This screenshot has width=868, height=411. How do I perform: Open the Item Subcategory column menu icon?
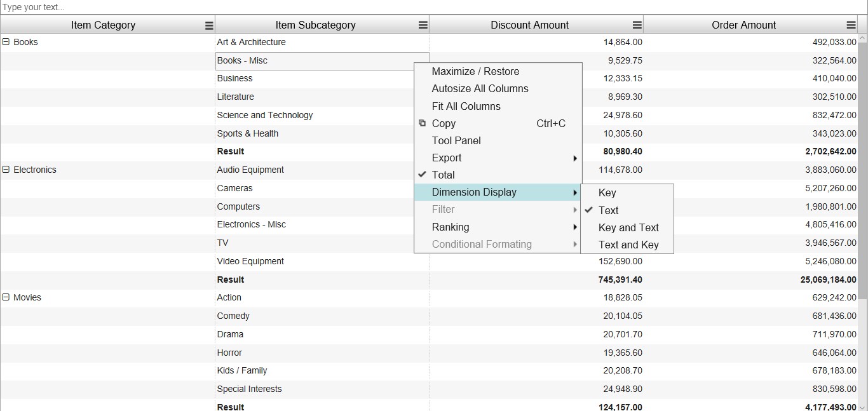423,25
